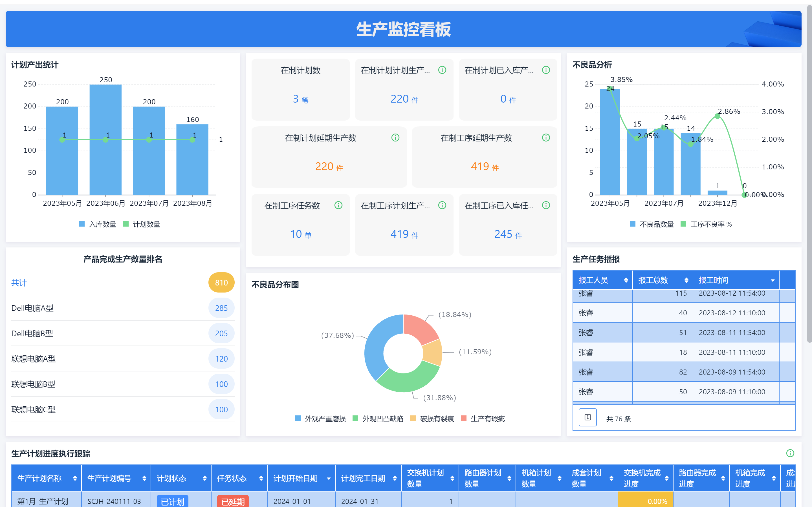
Task: Click 外观严重磨损 blue legend swatch
Action: click(298, 418)
